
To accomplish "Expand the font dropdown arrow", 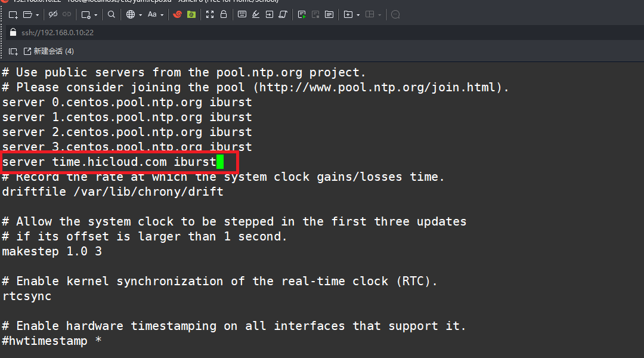I will (x=162, y=15).
